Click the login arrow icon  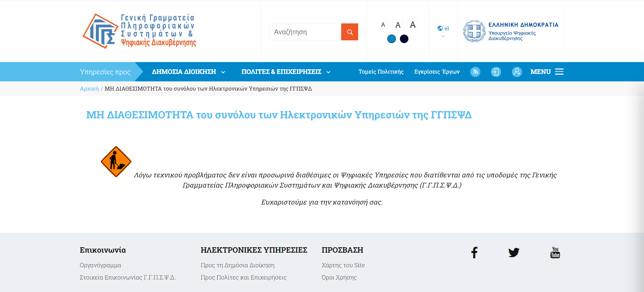[x=496, y=72]
